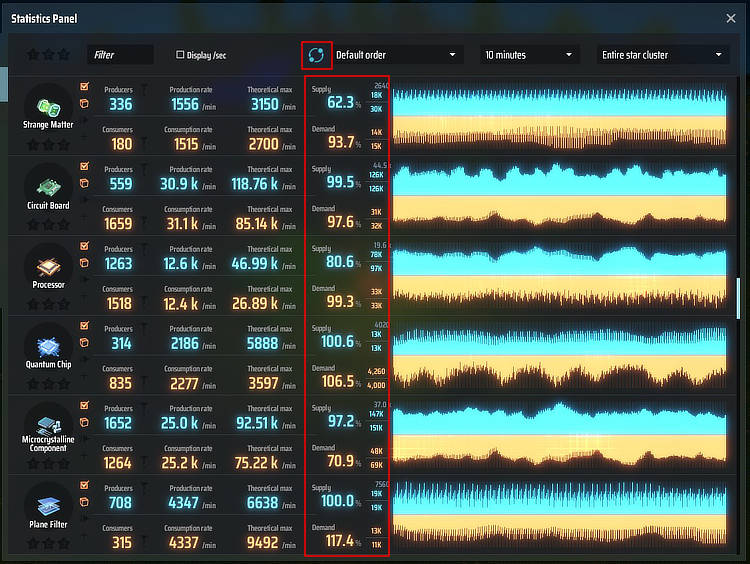
Task: Click the cube icon beside Circuit Board
Action: point(84,183)
